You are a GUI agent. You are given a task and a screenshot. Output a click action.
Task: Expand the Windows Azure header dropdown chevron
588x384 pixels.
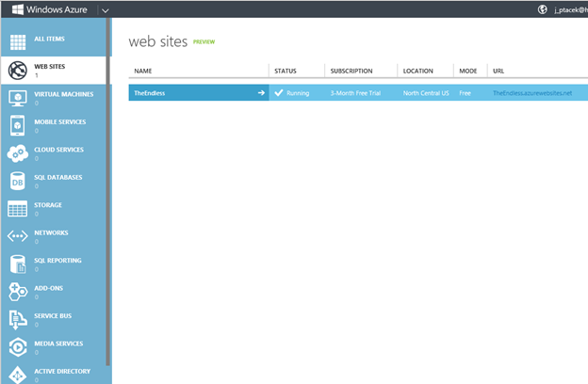pyautogui.click(x=106, y=10)
